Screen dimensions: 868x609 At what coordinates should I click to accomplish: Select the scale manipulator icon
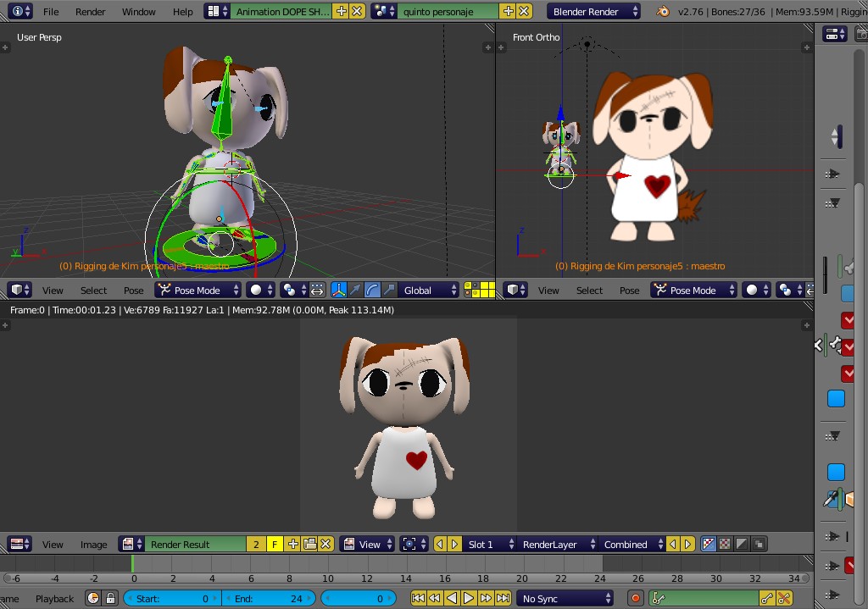[390, 290]
